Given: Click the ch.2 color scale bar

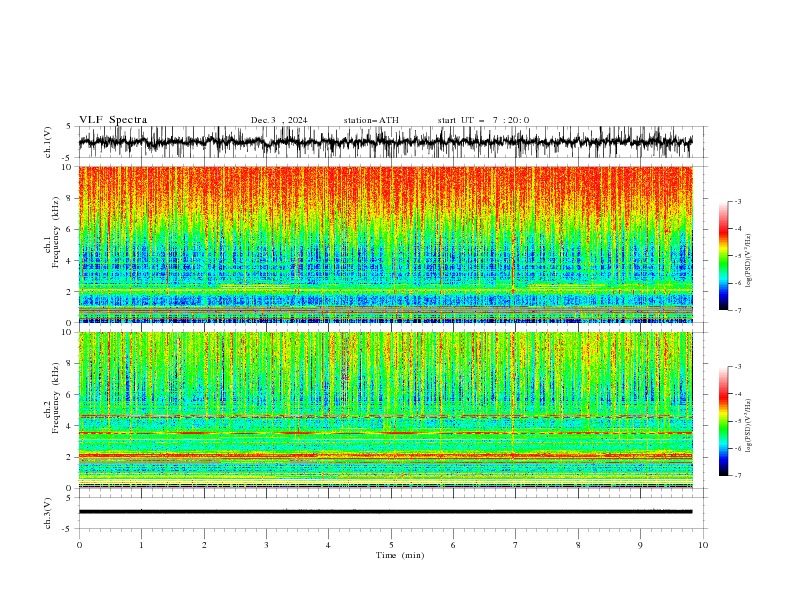Looking at the screenshot, I should (x=723, y=421).
